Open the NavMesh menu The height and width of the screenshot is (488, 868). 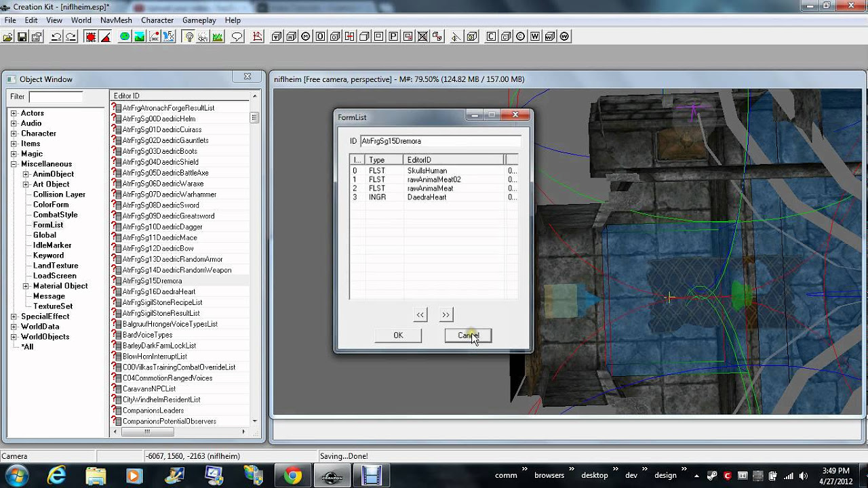116,20
